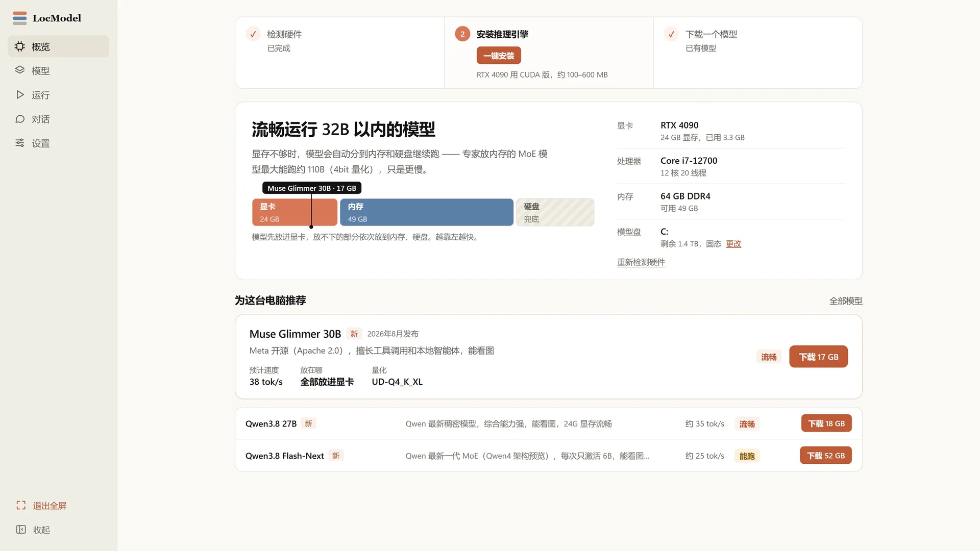980x551 pixels.
Task: Click the 12 核 20 线程 text
Action: (683, 173)
